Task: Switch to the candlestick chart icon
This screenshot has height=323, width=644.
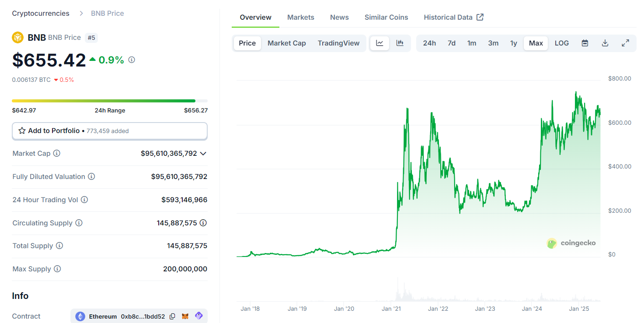Action: pos(400,43)
